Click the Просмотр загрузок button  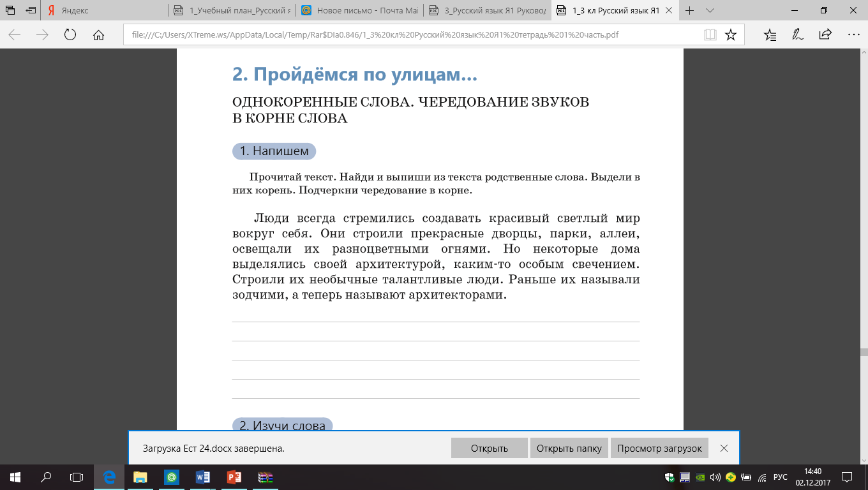[x=659, y=448]
